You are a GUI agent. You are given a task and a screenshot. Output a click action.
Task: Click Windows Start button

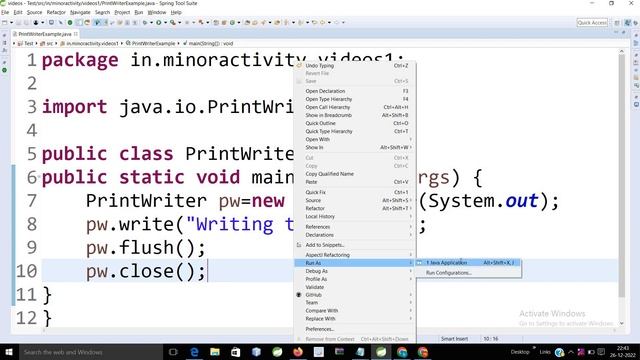tap(9, 352)
